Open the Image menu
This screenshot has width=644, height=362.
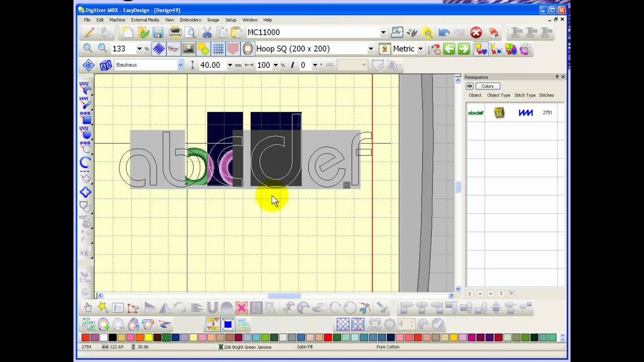pos(213,20)
